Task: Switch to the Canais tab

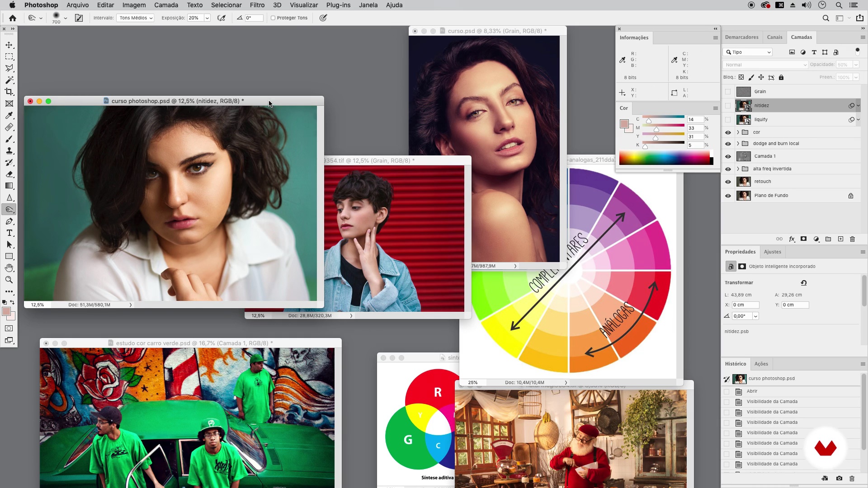Action: 774,37
